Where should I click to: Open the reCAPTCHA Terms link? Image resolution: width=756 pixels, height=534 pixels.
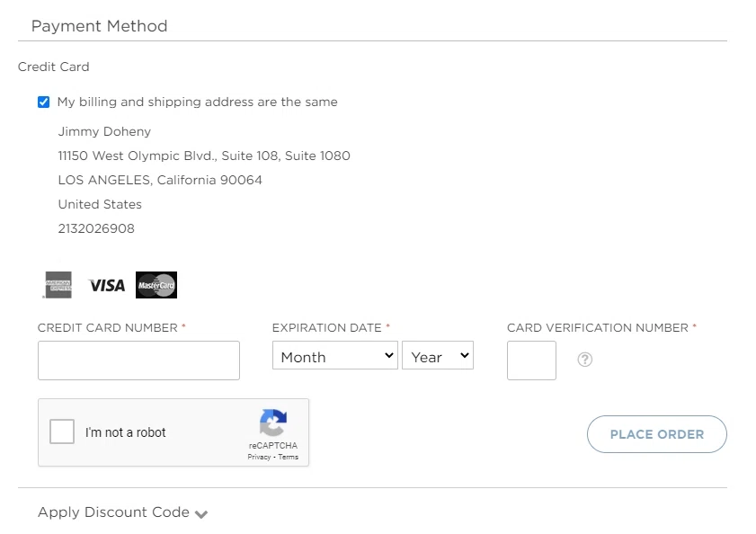[x=289, y=457]
